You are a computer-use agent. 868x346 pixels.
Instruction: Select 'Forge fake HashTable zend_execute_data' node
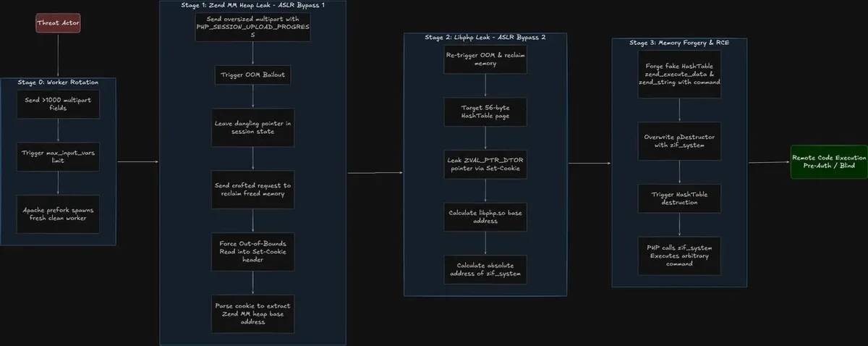click(679, 74)
